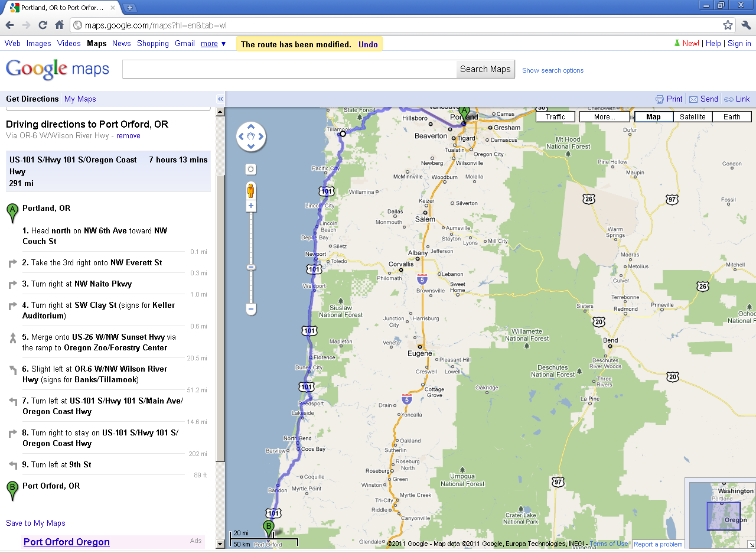This screenshot has width=756, height=553.
Task: Switch to Satellite view
Action: 693,117
